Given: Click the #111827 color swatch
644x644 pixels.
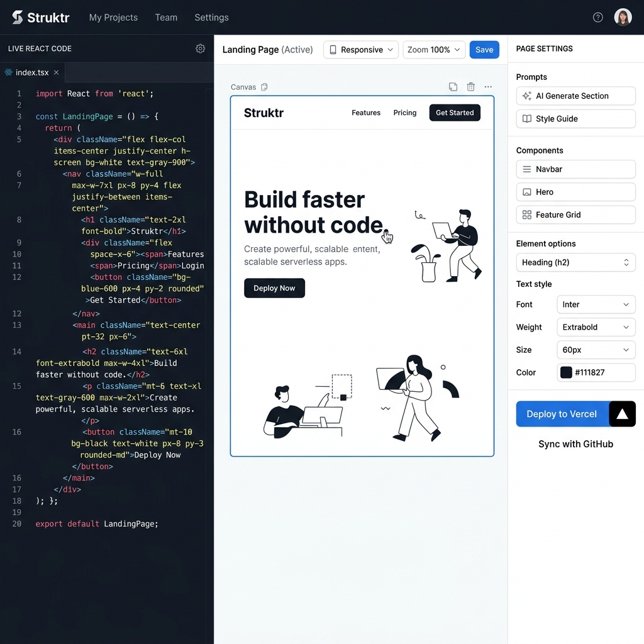Looking at the screenshot, I should [566, 372].
